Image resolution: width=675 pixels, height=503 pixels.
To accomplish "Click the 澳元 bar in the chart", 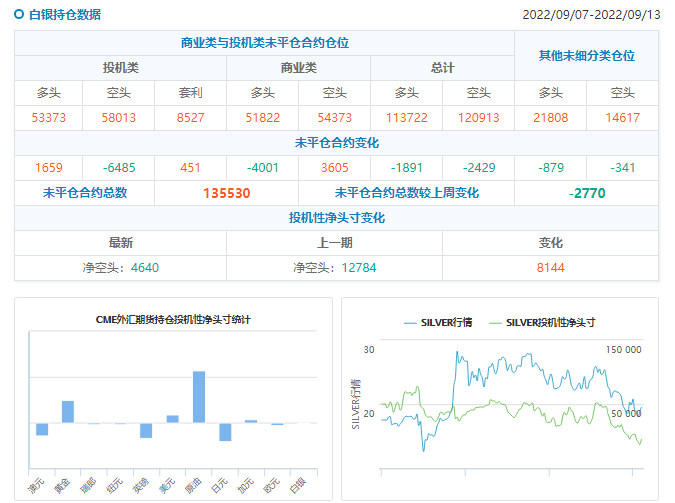I will click(x=42, y=429).
